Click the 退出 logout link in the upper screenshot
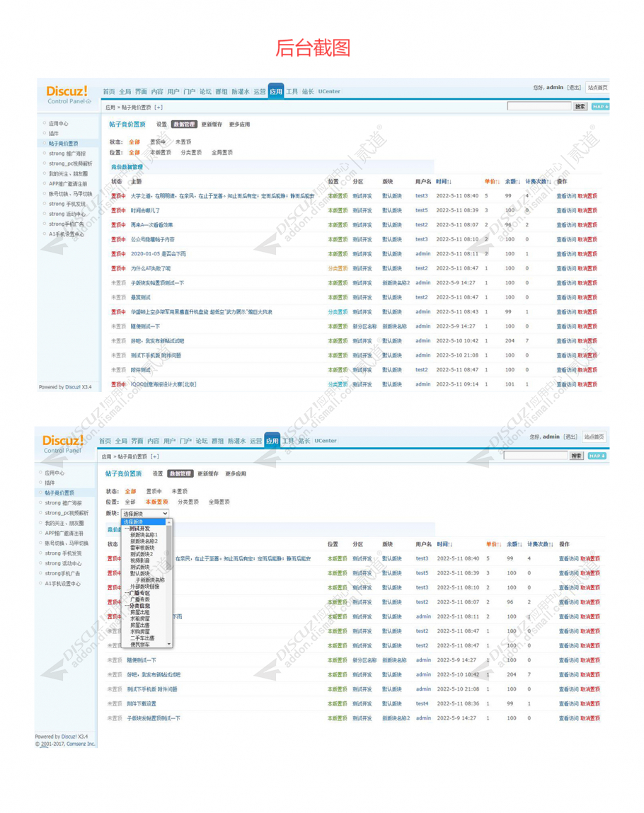 coord(574,88)
